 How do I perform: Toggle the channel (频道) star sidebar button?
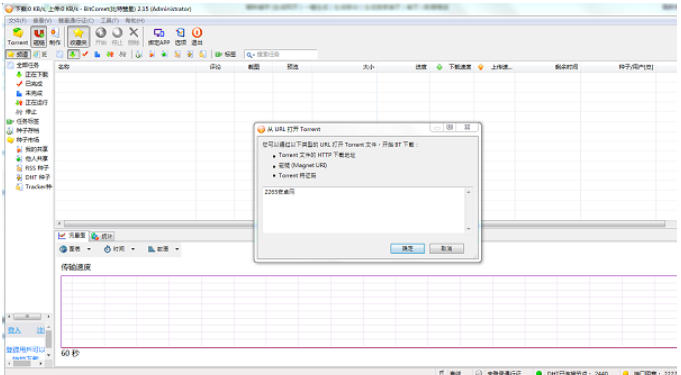point(17,54)
